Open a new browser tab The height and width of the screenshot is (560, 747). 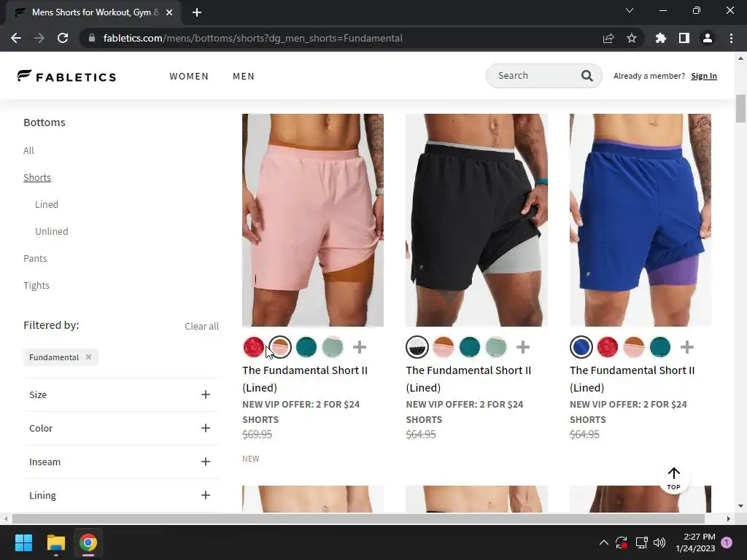[197, 12]
